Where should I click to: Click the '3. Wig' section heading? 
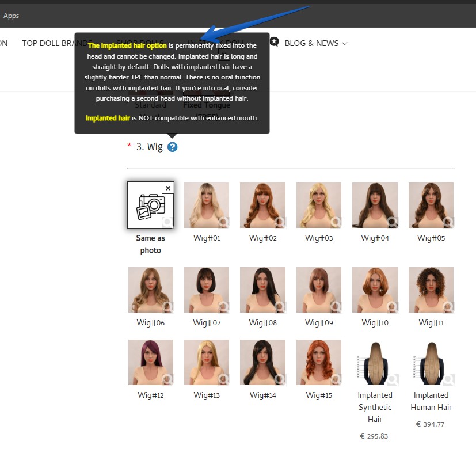point(149,147)
